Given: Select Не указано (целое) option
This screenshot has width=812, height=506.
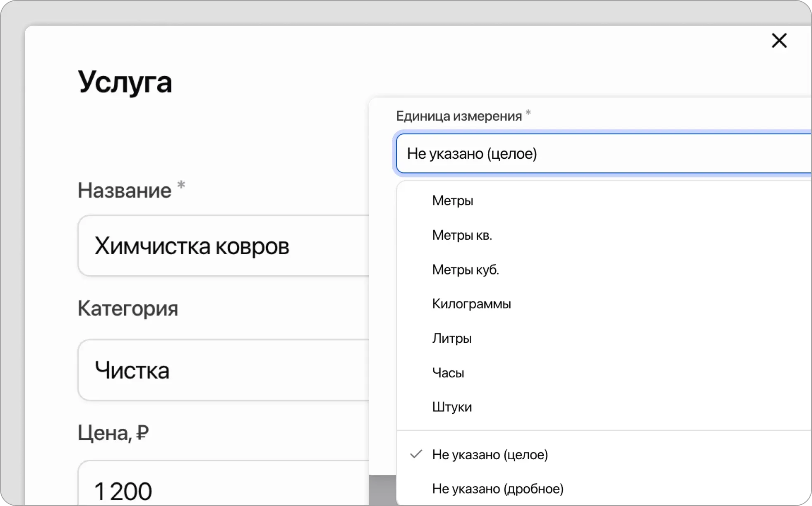Looking at the screenshot, I should click(x=490, y=455).
